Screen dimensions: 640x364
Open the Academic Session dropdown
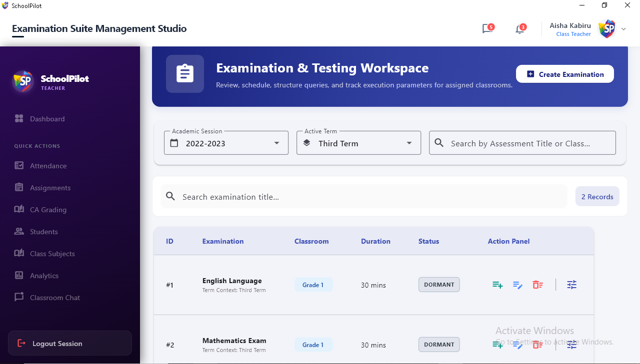[x=226, y=143]
